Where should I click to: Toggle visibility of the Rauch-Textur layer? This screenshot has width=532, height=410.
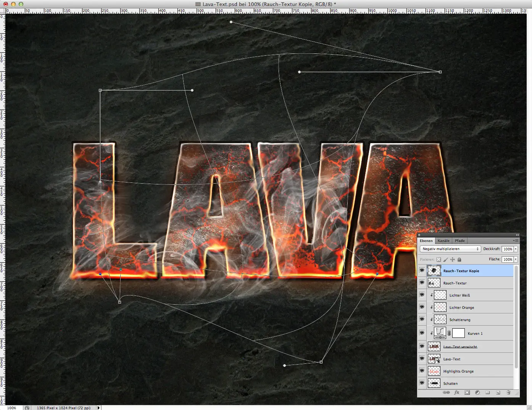click(422, 282)
